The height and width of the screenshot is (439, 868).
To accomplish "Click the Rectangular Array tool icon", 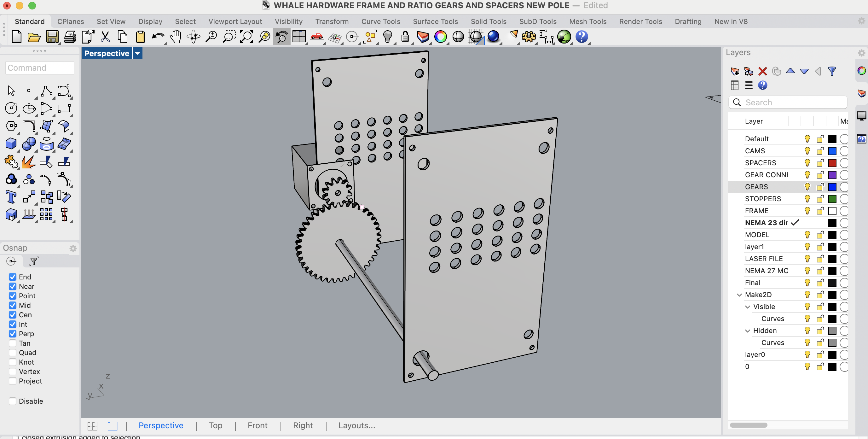I will pyautogui.click(x=47, y=214).
